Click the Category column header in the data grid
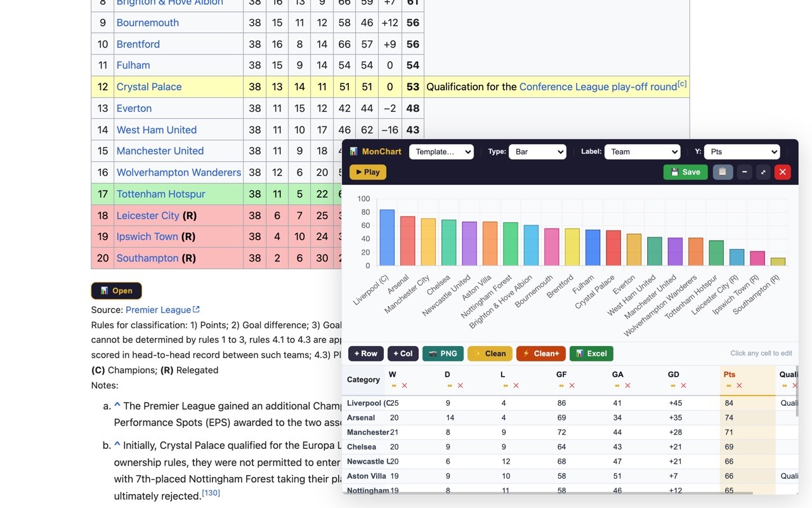Viewport: 812px width, 508px height. (x=363, y=380)
